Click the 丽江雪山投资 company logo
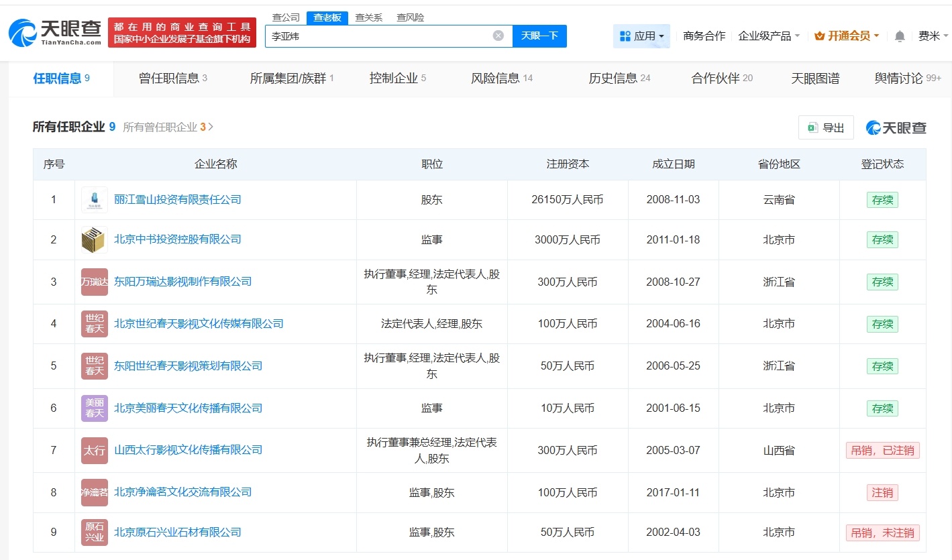The image size is (952, 560). click(x=95, y=200)
